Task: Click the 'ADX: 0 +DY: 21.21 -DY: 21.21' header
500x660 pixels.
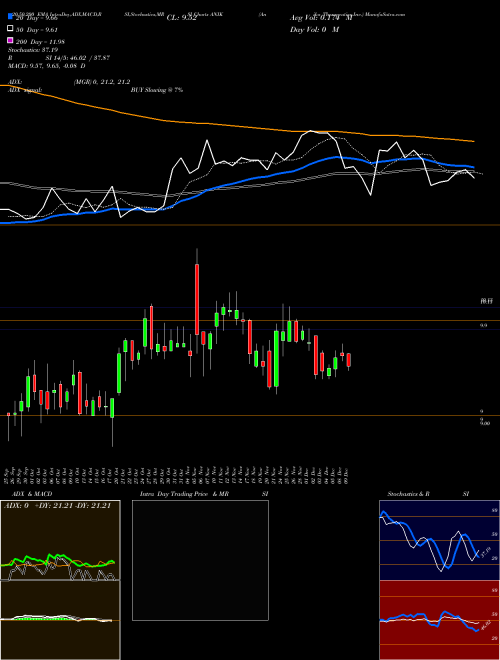Action: (x=57, y=506)
